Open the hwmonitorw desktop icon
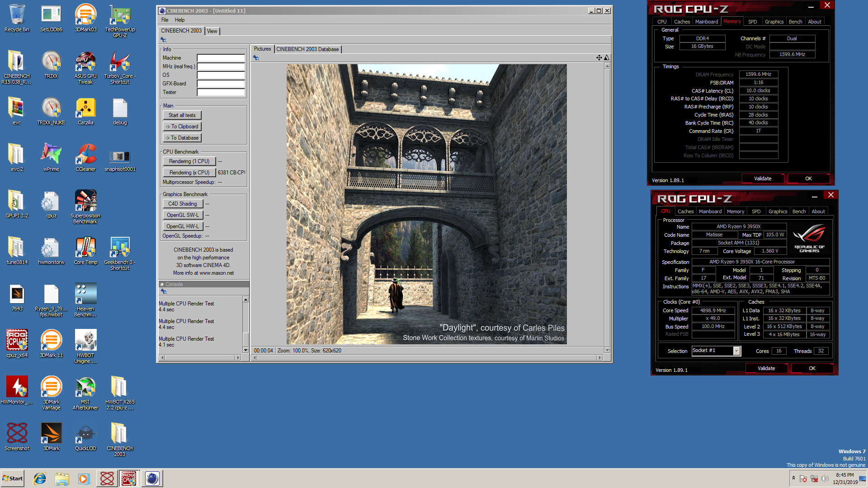 (51, 251)
